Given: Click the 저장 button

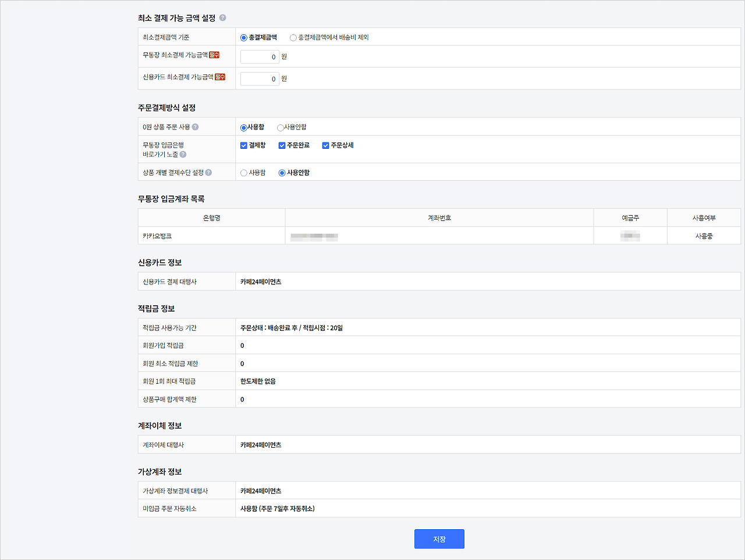Looking at the screenshot, I should [x=439, y=539].
